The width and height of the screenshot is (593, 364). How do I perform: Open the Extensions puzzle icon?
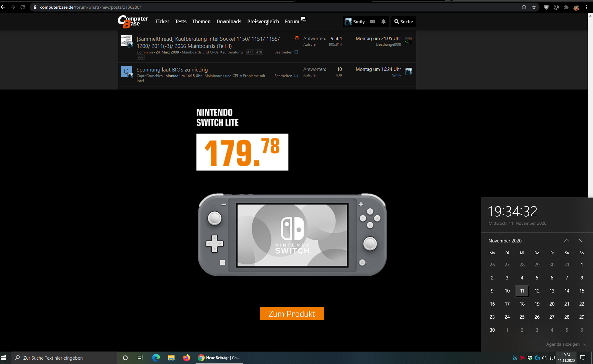coord(566,7)
